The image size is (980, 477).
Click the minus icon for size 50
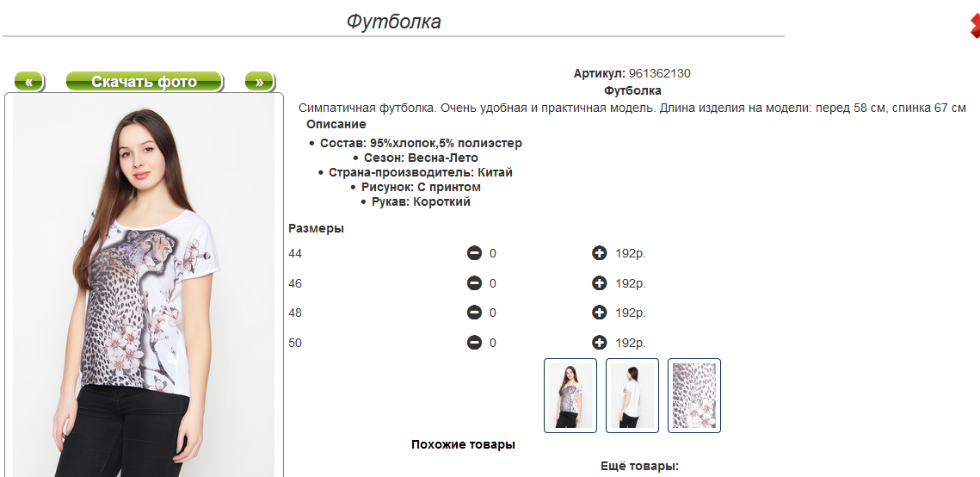pos(474,343)
